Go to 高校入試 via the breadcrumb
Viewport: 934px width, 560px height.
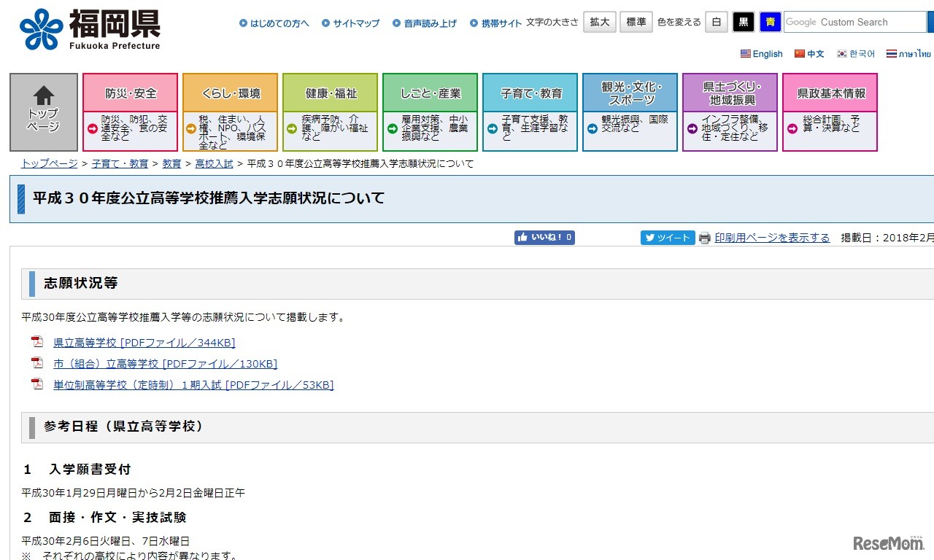213,163
